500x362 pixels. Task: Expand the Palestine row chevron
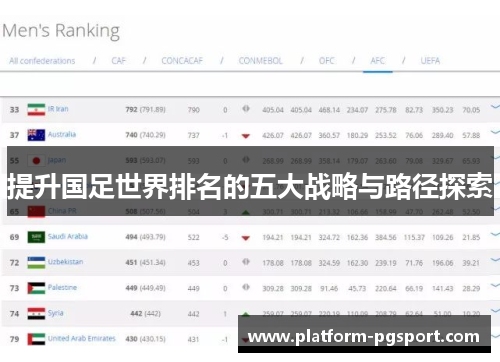(495, 285)
